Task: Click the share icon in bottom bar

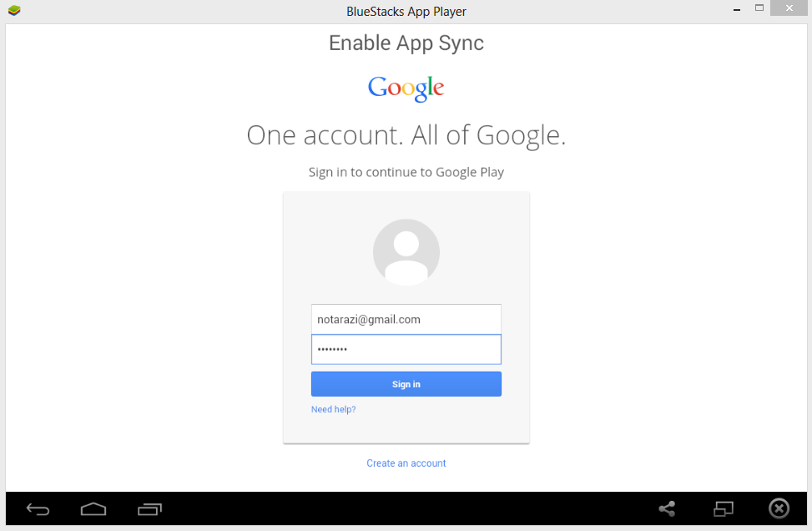Action: click(x=667, y=508)
